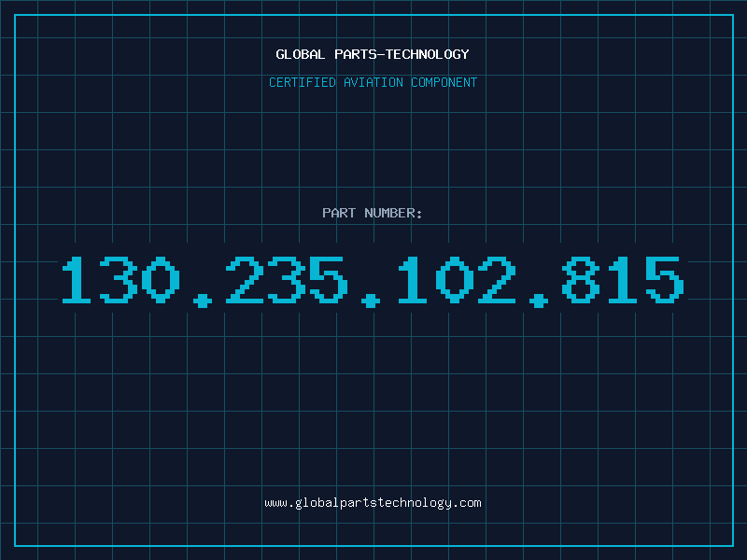The image size is (747, 560).
Task: Select the part number 130.235.102.815
Action: click(373, 281)
